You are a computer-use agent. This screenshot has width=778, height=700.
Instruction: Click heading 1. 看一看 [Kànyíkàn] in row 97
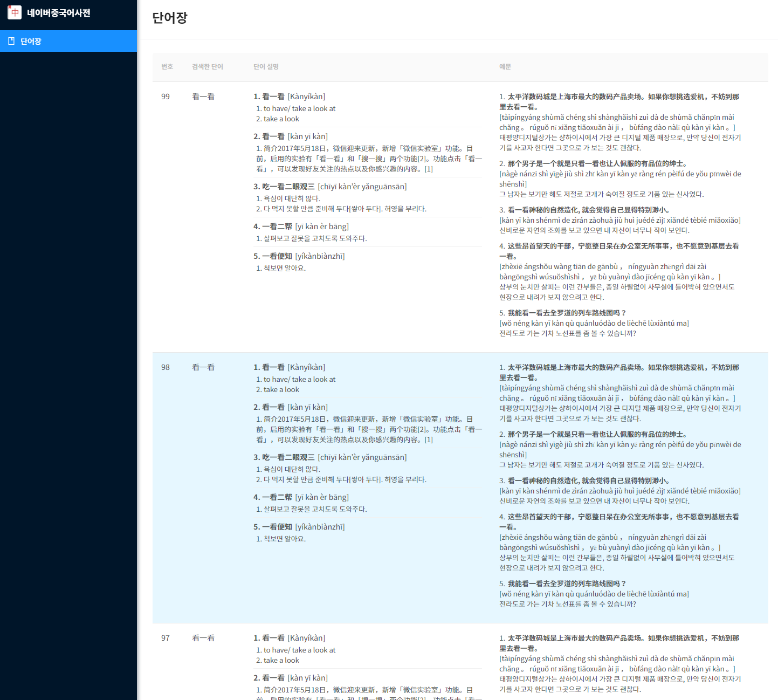click(290, 638)
